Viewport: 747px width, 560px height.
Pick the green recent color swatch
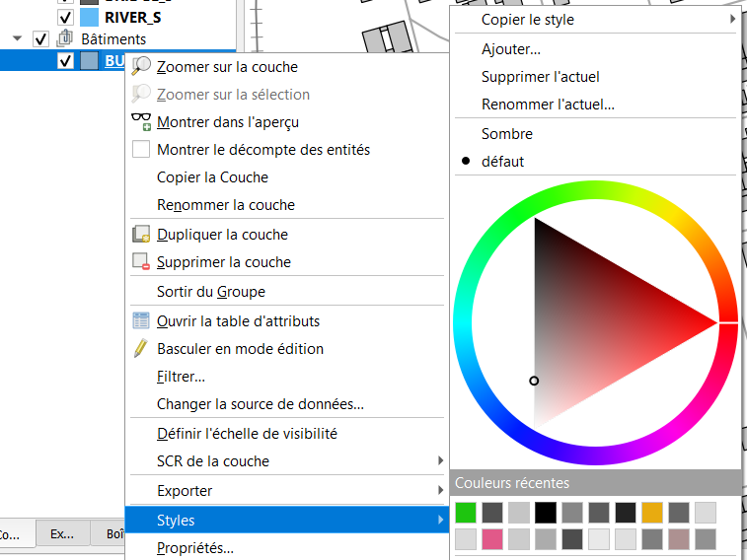[x=466, y=513]
